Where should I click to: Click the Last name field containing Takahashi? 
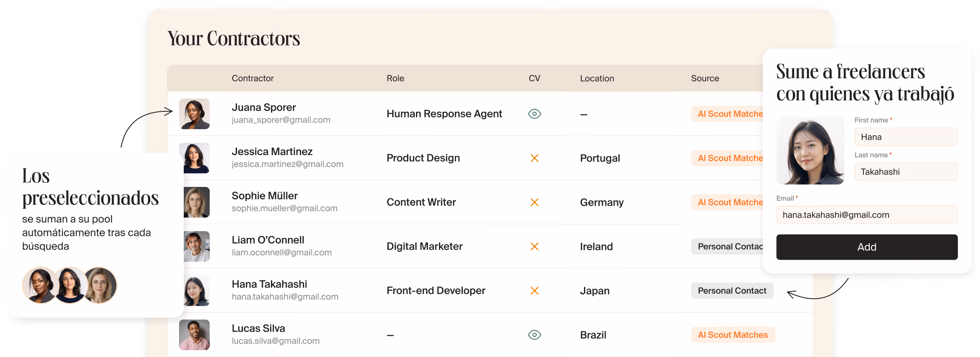[906, 172]
